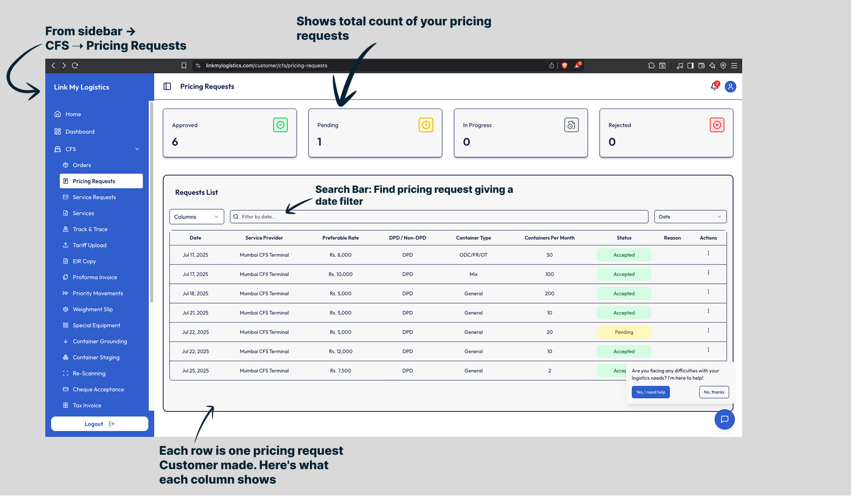The image size is (868, 499).
Task: Open actions menu for Rs. 8,000 request
Action: click(708, 253)
